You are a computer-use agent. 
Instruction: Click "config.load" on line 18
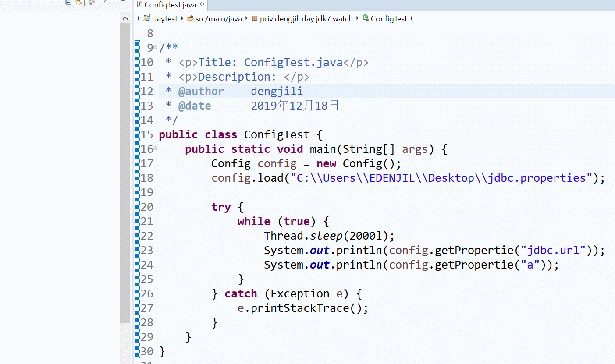248,178
